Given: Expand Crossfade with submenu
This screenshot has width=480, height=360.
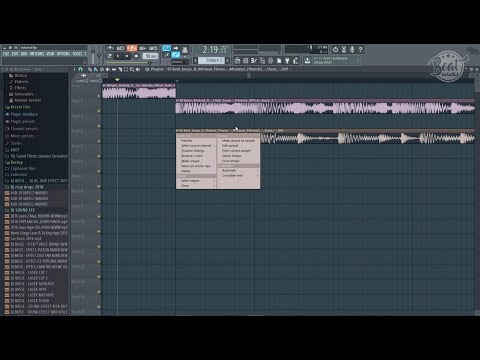Looking at the screenshot, I should click(239, 175).
